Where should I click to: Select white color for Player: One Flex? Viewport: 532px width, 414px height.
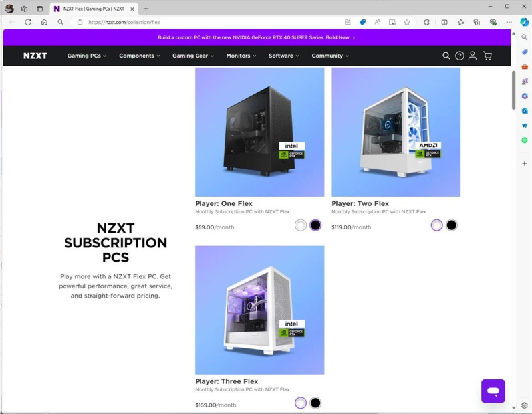tap(301, 225)
